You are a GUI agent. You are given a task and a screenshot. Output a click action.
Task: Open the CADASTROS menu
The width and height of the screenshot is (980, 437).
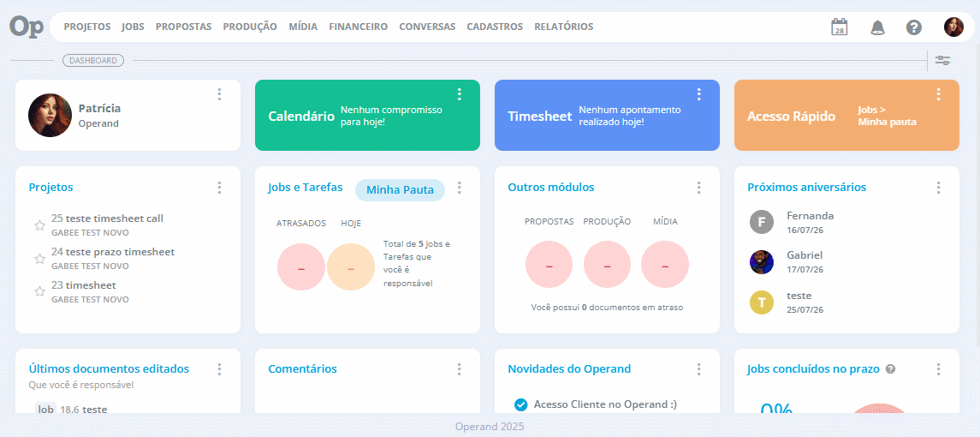[x=495, y=27]
